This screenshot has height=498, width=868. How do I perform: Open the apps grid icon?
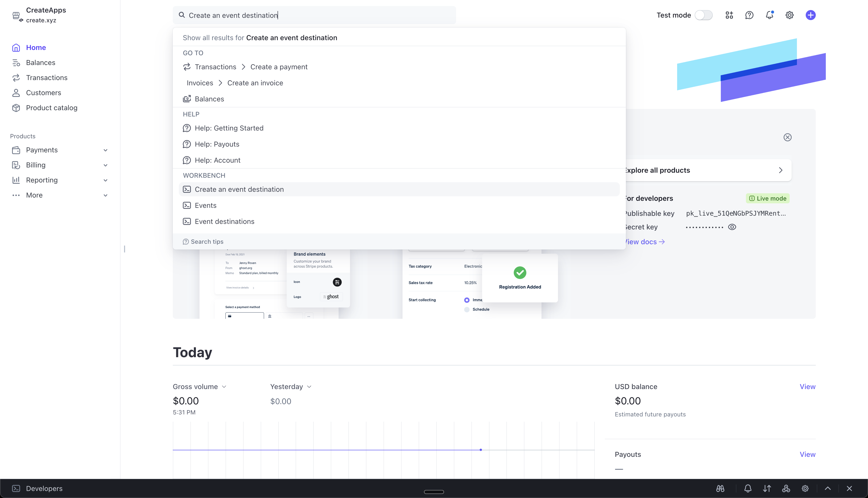click(x=729, y=15)
